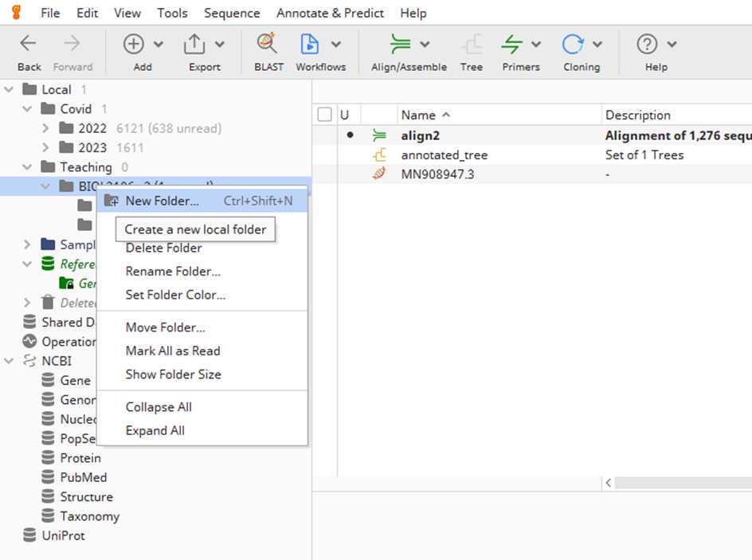Click the Tree builder icon
Image resolution: width=752 pixels, height=560 pixels.
point(472,44)
